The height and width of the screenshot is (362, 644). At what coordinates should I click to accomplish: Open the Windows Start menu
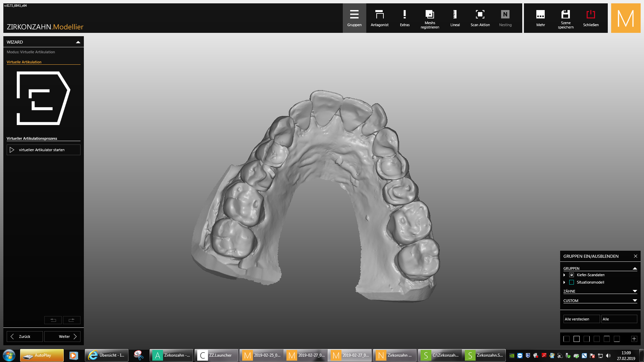pyautogui.click(x=9, y=355)
